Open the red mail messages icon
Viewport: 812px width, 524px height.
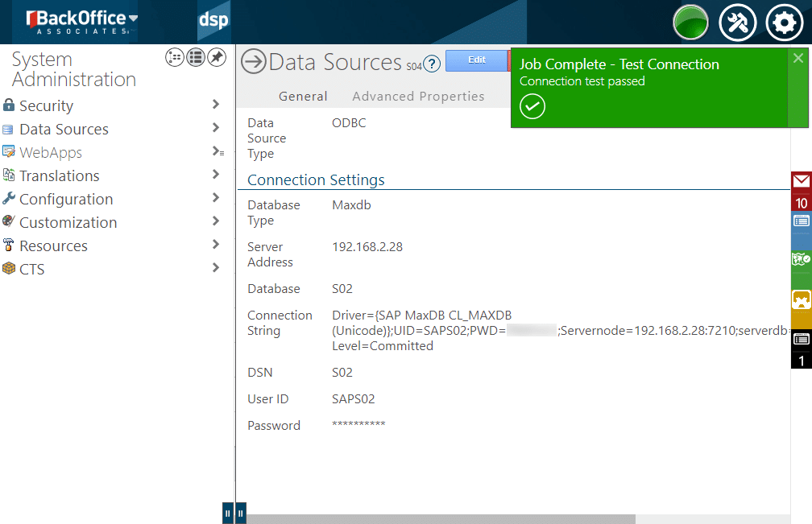pos(801,181)
